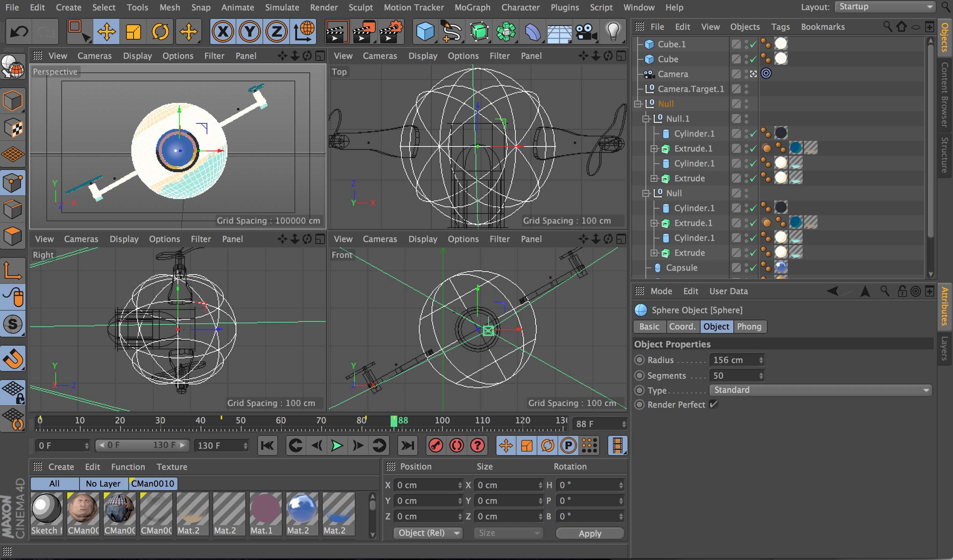
Task: Open the sphere Type Standard dropdown
Action: click(x=821, y=390)
